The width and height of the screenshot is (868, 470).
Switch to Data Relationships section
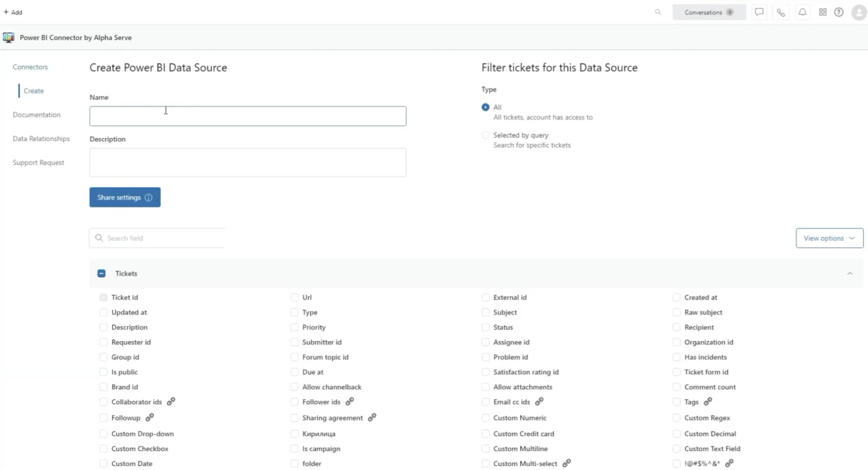pyautogui.click(x=41, y=138)
